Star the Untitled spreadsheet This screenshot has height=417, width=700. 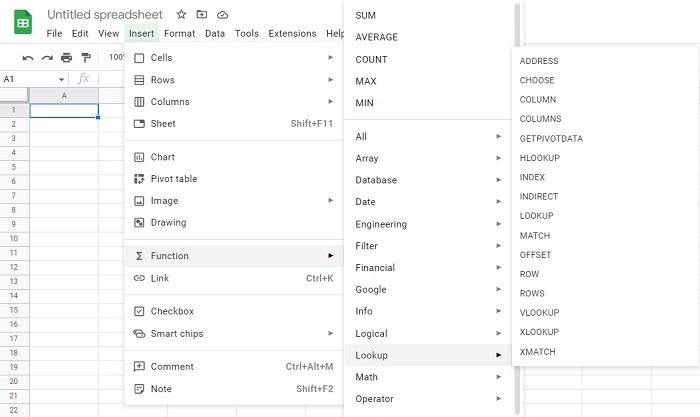[x=181, y=14]
